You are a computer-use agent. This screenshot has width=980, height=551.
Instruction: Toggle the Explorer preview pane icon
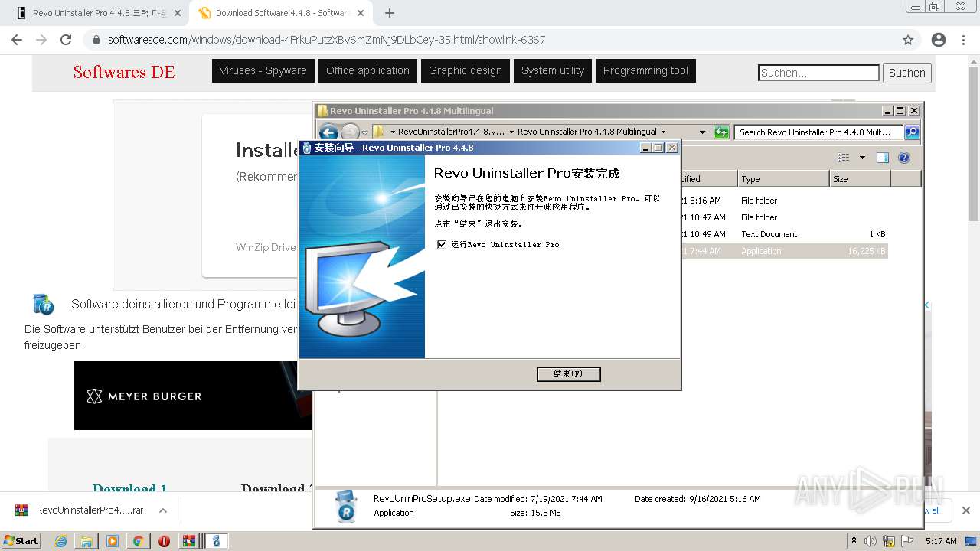883,158
